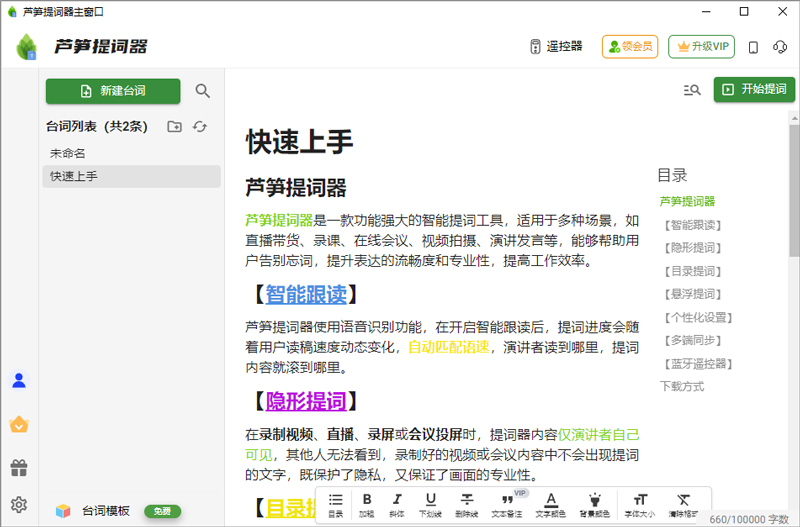Add 文本备注 text annotation

pos(507,505)
